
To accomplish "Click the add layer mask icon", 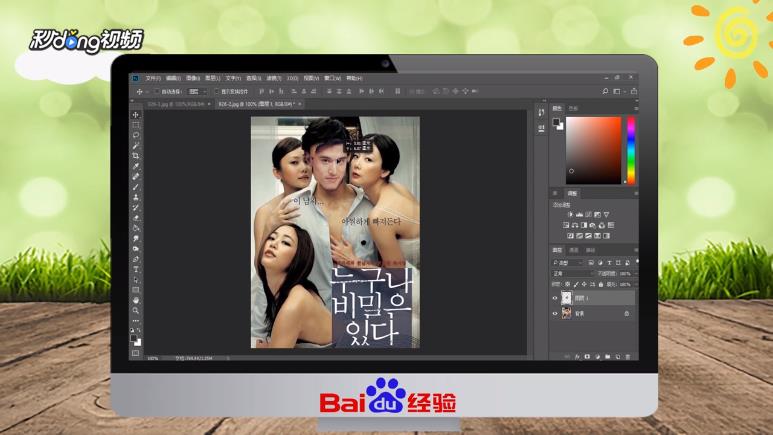I will click(587, 357).
